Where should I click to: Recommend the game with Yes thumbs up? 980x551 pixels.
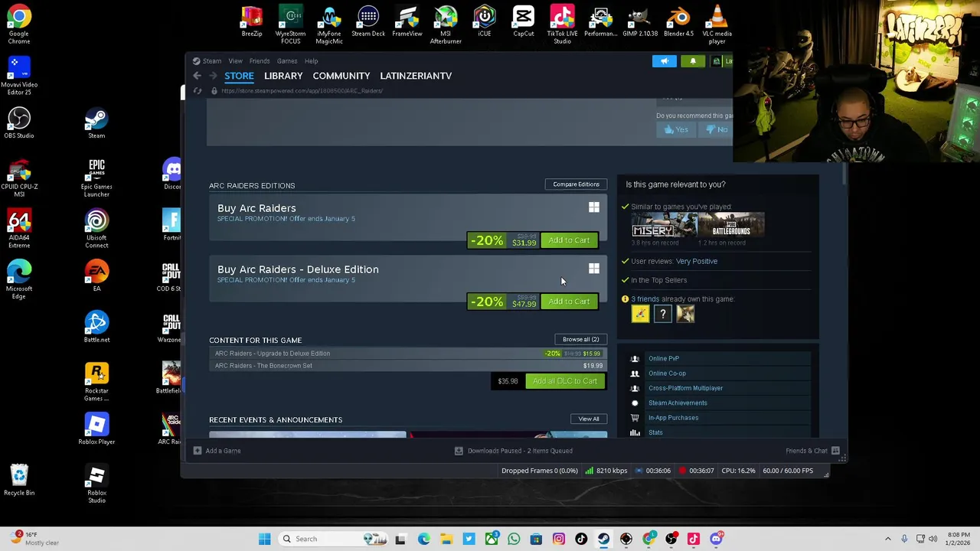pos(676,129)
